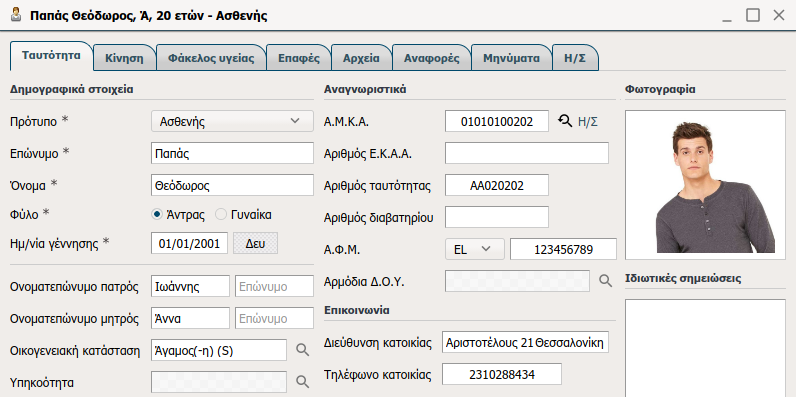The image size is (796, 397).
Task: Click the Τηλέφωνο κατοικίας field 2310288434
Action: coord(502,374)
